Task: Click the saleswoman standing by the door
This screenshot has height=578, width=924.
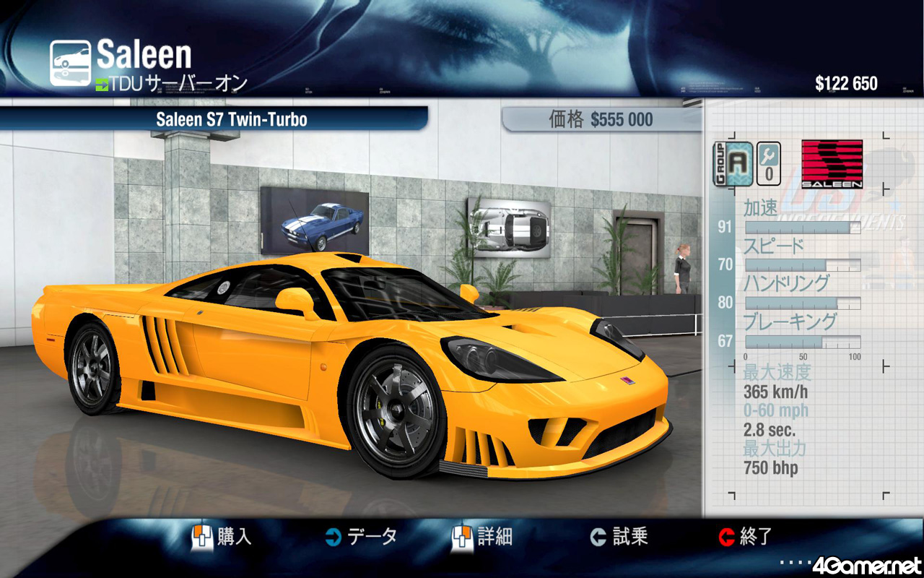Action: click(683, 269)
